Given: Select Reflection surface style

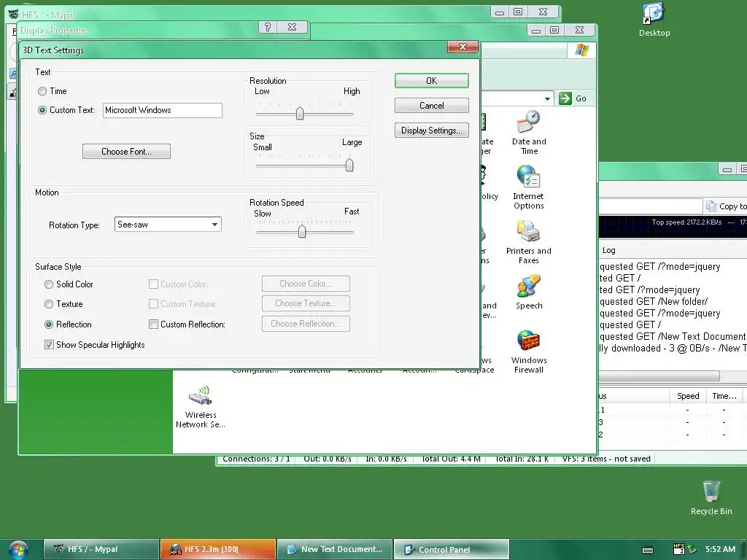Looking at the screenshot, I should pyautogui.click(x=49, y=324).
